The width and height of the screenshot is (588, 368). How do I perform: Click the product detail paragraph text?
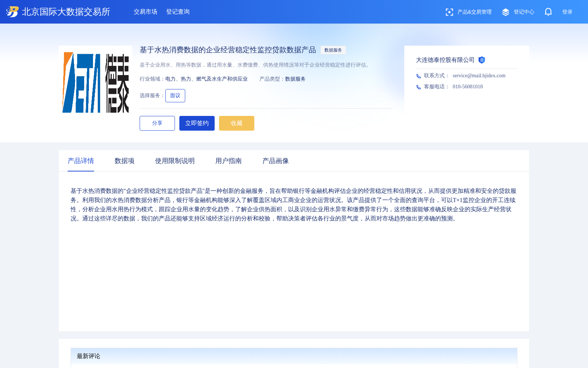coord(294,205)
